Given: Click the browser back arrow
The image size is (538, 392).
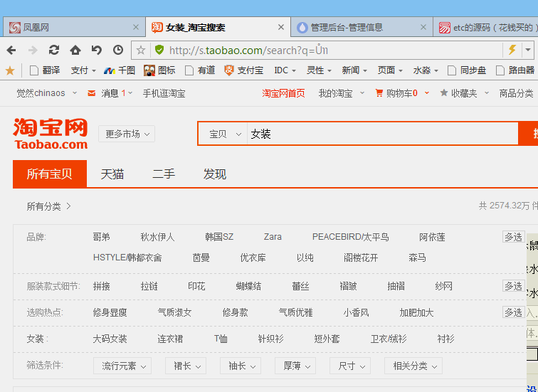Looking at the screenshot, I should [11, 51].
